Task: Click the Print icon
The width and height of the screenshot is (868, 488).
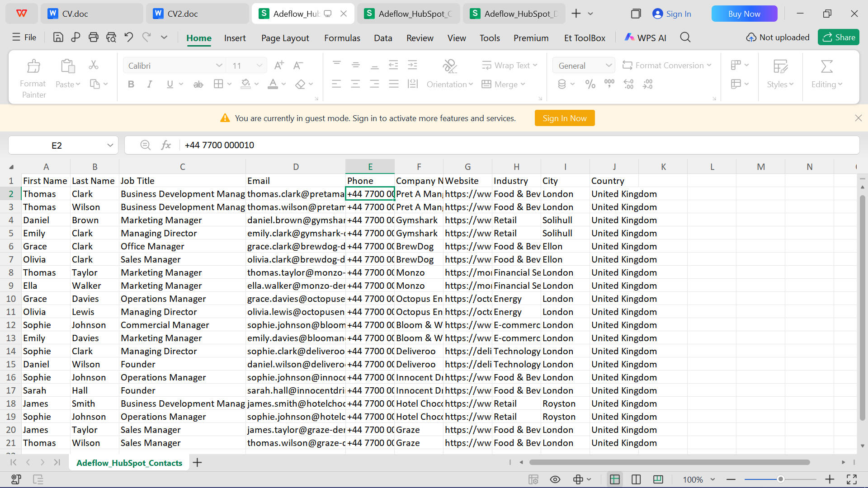Action: 94,38
